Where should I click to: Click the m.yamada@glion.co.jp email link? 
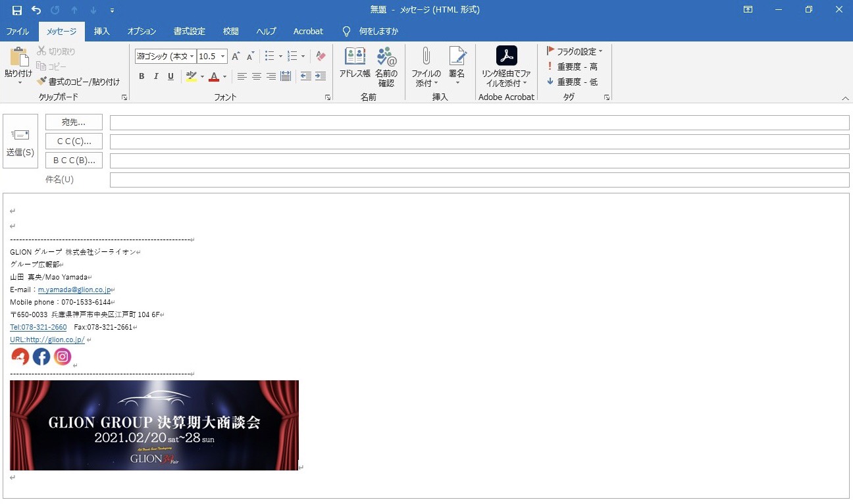click(75, 290)
